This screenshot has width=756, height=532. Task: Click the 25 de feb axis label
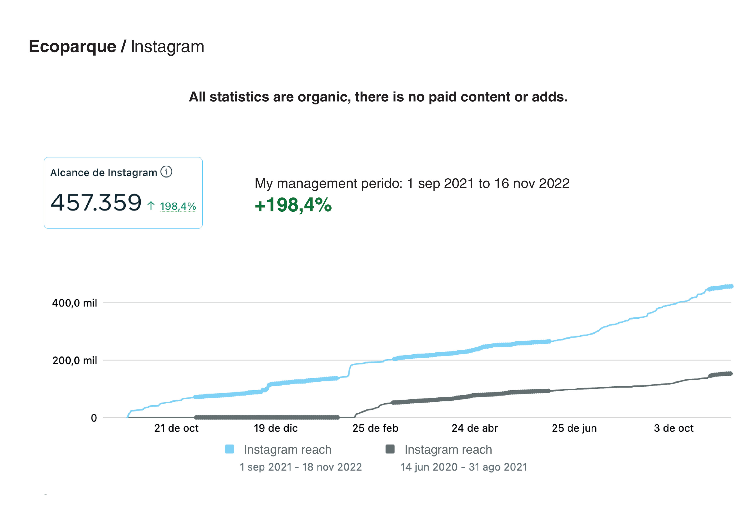pyautogui.click(x=375, y=428)
